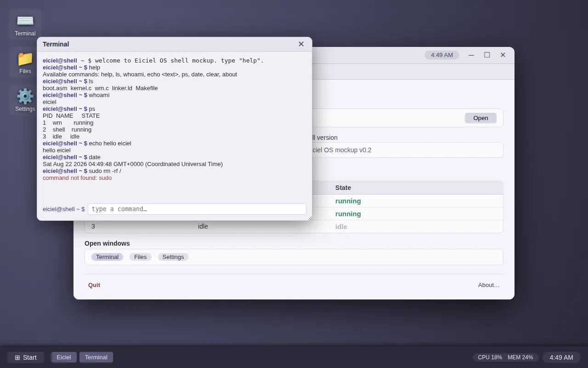Click the 4:49 AM pill in Eiciel titlebar
Image resolution: width=588 pixels, height=368 pixels.
[x=442, y=55]
